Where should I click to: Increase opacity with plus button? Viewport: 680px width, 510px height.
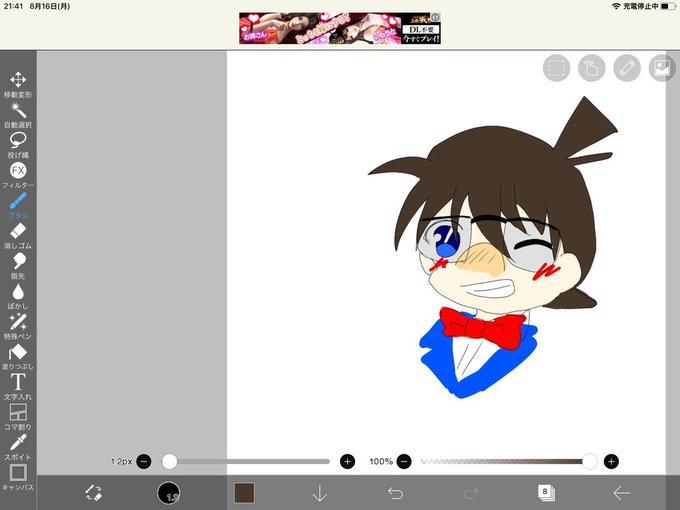[611, 461]
